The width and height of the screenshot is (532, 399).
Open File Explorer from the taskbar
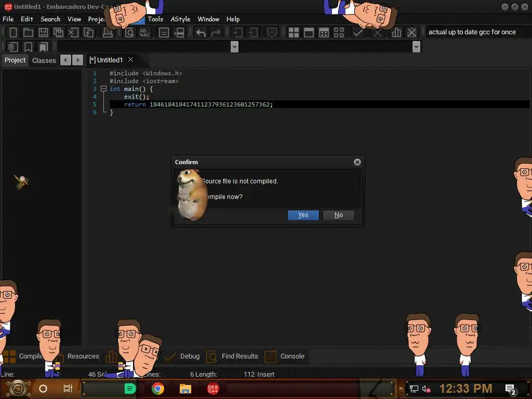(185, 389)
